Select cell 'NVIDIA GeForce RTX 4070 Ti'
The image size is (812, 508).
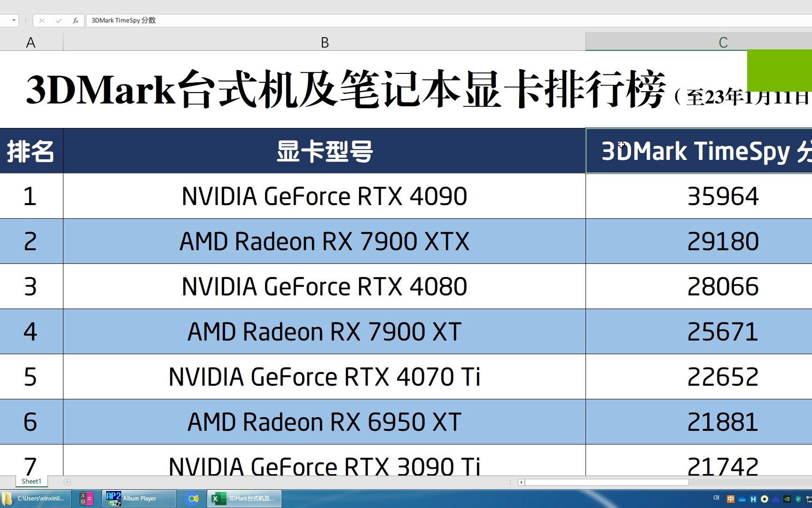324,377
